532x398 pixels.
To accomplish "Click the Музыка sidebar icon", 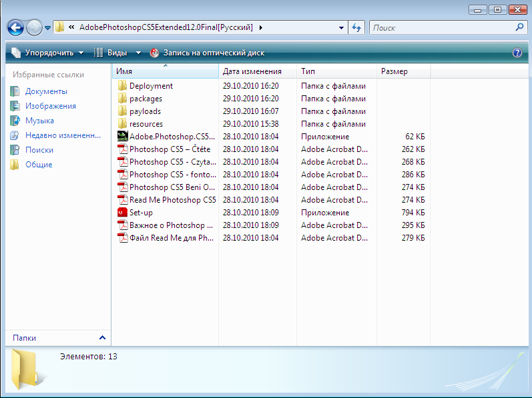I will 15,120.
